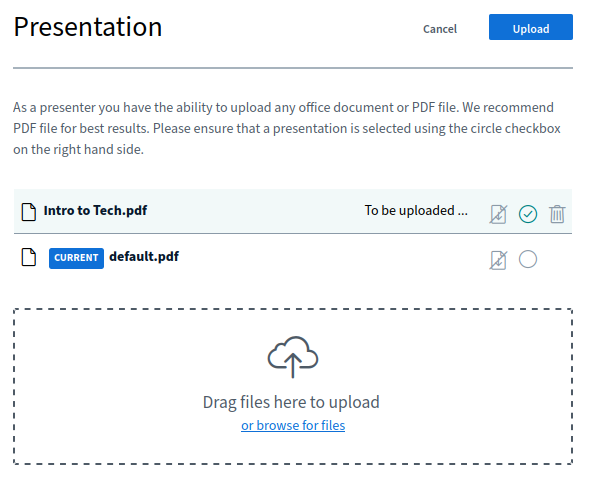Click the checked circle for Intro to Tech.pdf
This screenshot has height=483, width=592.
528,214
